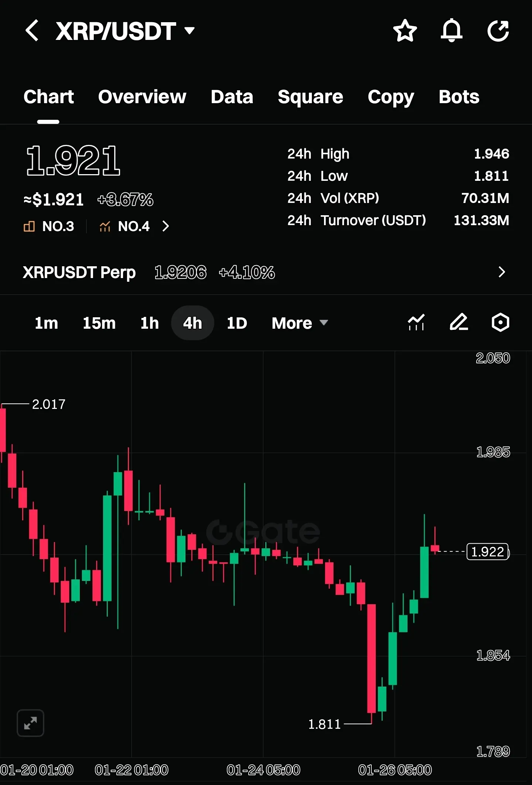Tap the 24h Low value 1.811
Viewport: 532px width, 785px height.
[491, 176]
